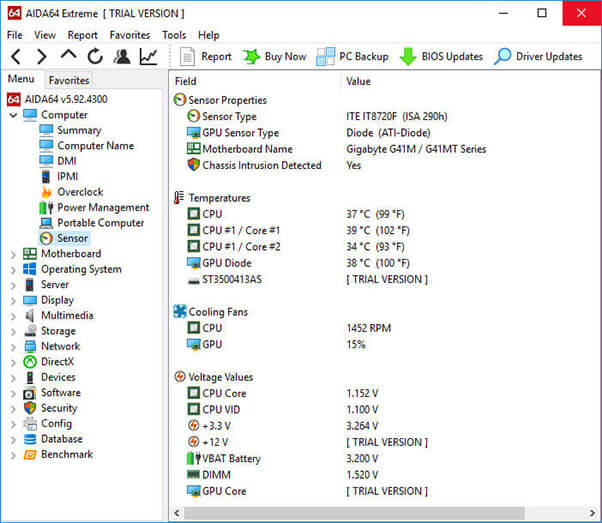Switch to the Menu tab in the sidebar
602x523 pixels.
21,79
